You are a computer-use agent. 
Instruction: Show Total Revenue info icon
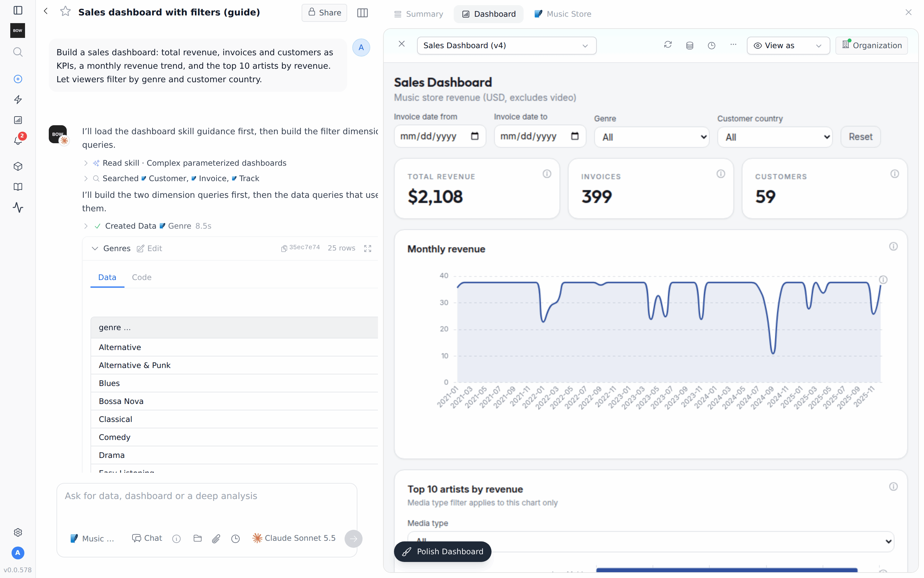[547, 174]
